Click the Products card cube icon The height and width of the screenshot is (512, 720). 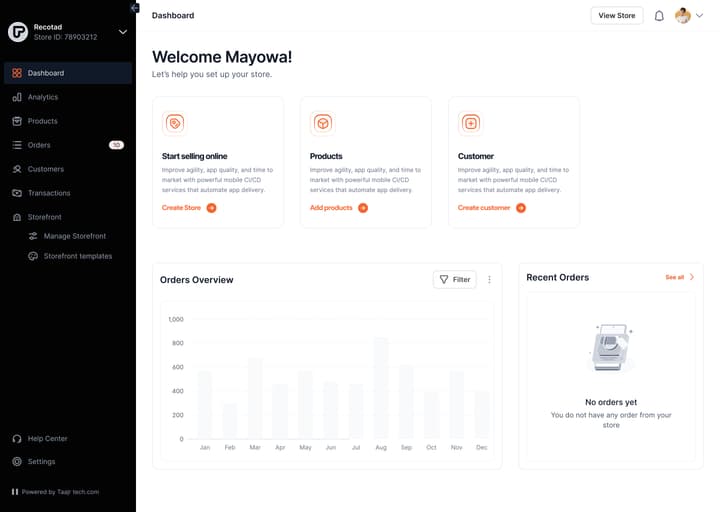point(323,123)
